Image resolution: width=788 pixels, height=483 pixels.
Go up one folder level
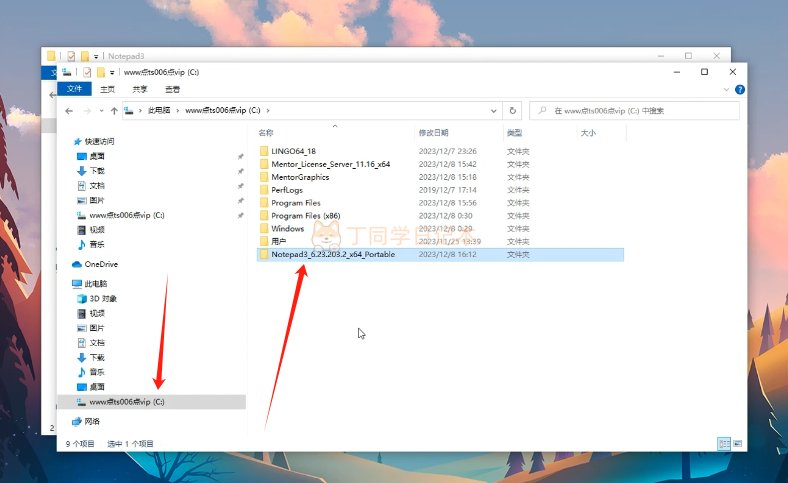tap(114, 111)
